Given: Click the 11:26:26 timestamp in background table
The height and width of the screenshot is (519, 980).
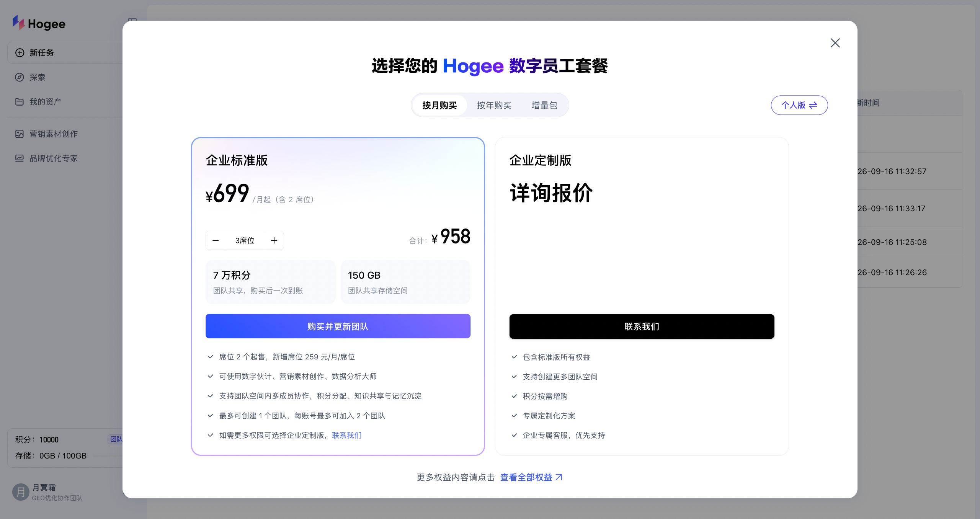Looking at the screenshot, I should (892, 273).
